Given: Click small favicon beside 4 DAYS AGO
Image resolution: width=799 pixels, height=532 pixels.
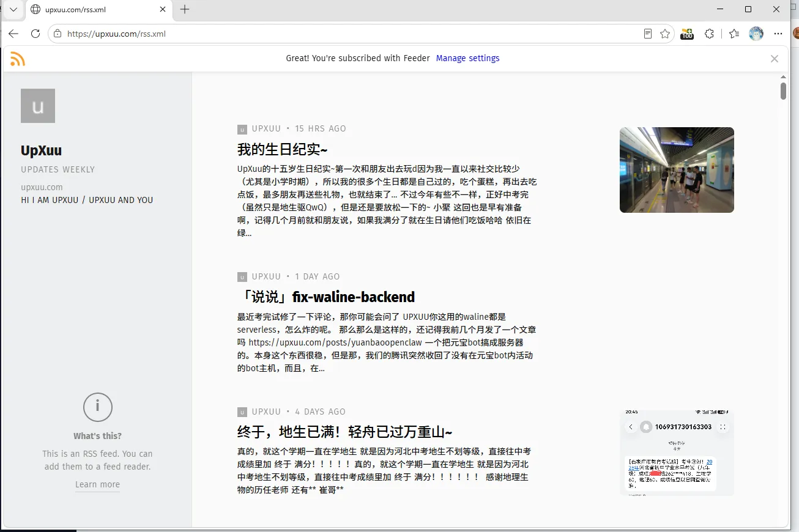Looking at the screenshot, I should click(242, 412).
